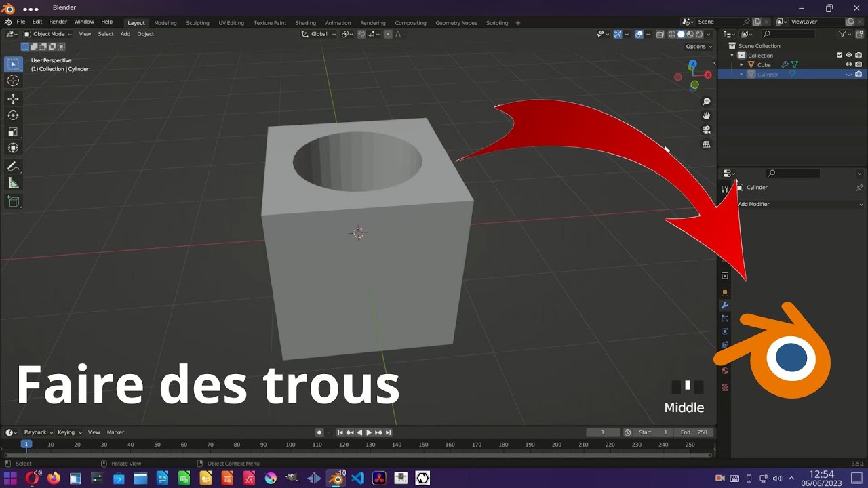Toggle Cube visibility eye in outliner
This screenshot has height=488, width=868.
[849, 64]
